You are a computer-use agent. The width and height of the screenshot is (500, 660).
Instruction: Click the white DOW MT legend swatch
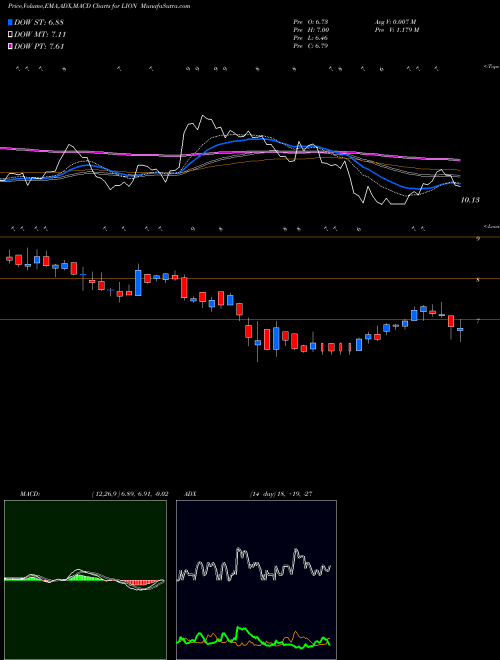tap(10, 35)
